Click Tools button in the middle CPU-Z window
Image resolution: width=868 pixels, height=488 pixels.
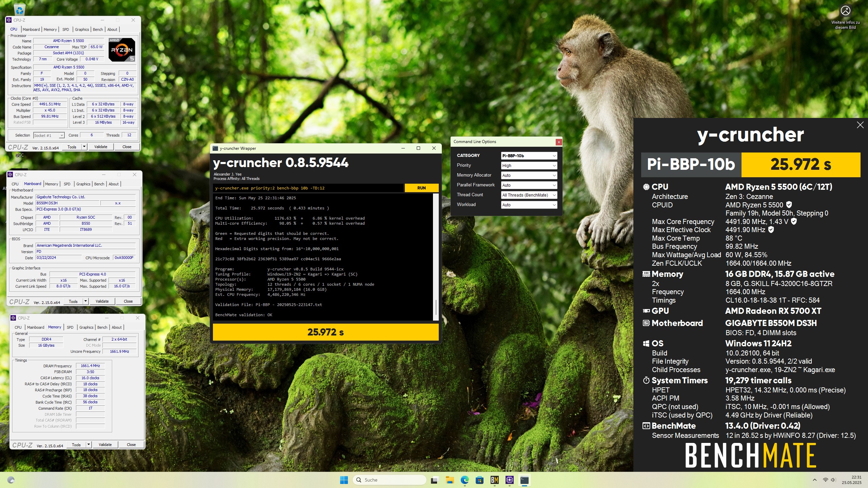point(73,301)
